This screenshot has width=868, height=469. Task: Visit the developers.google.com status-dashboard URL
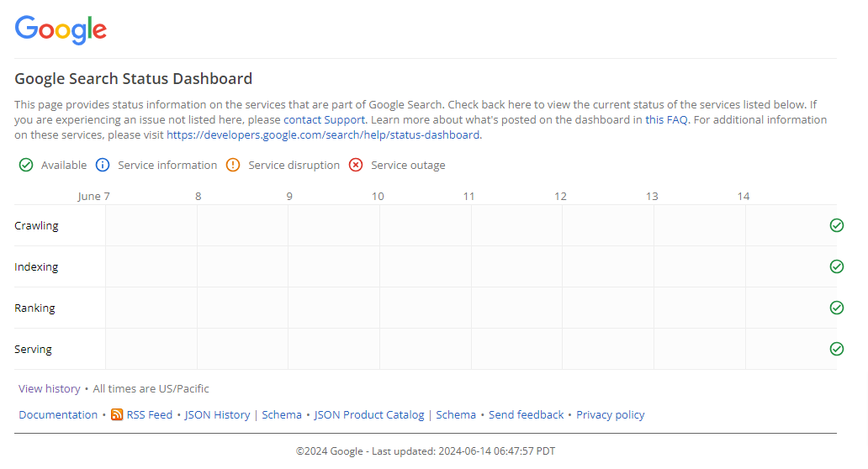tap(323, 135)
